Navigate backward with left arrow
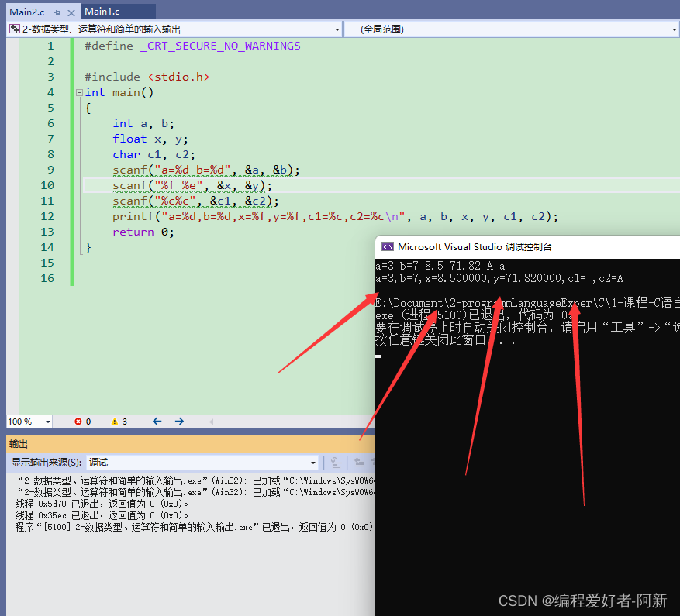This screenshot has width=680, height=616. click(157, 421)
